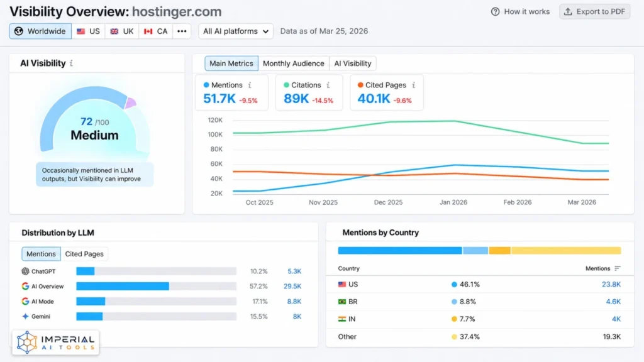Click the info icon next to Cited Pages metric
The width and height of the screenshot is (644, 362).
[414, 85]
